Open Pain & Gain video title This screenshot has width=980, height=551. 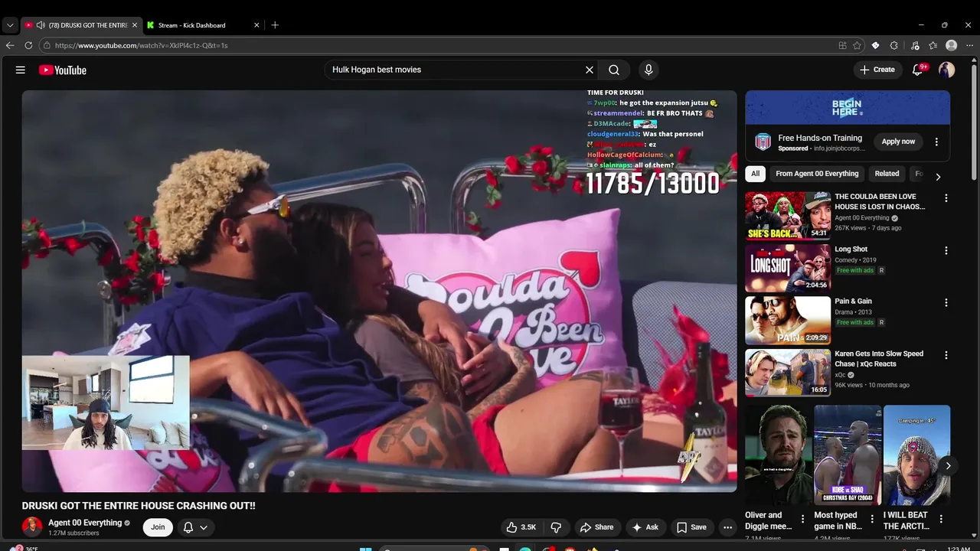coord(853,302)
